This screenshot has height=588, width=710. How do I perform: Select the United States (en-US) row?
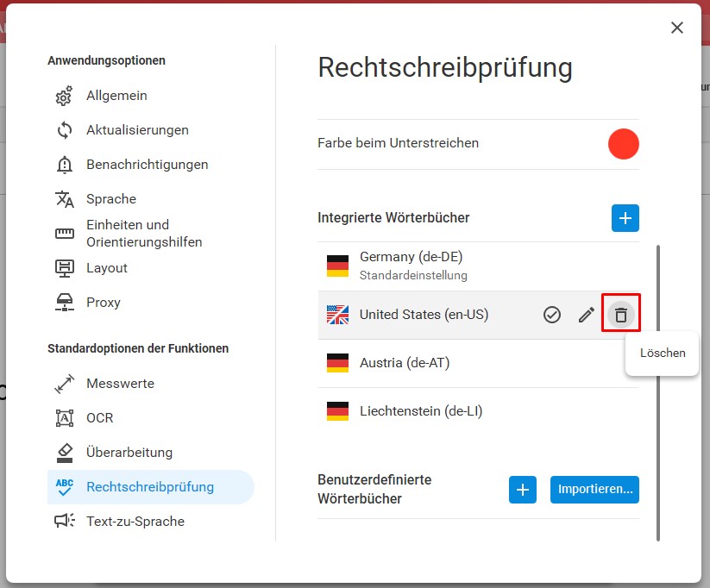(478, 315)
